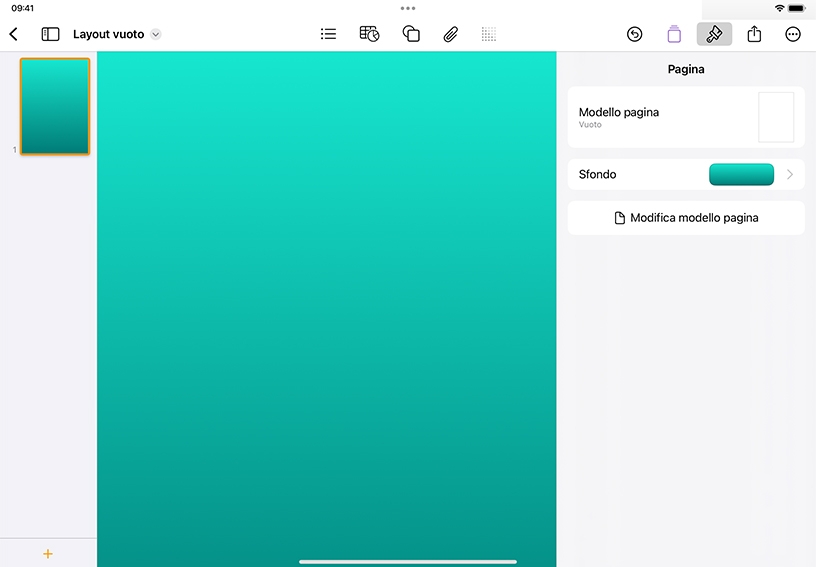Toggle the paintbrush format panel button

point(714,34)
